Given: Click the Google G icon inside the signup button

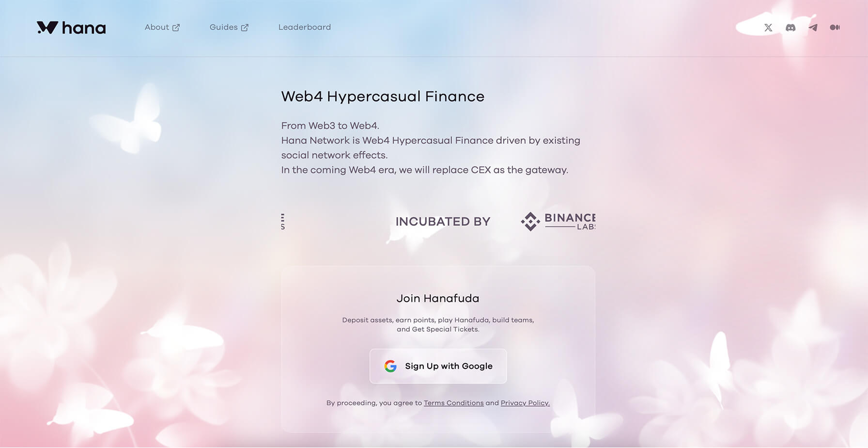Looking at the screenshot, I should click(391, 366).
